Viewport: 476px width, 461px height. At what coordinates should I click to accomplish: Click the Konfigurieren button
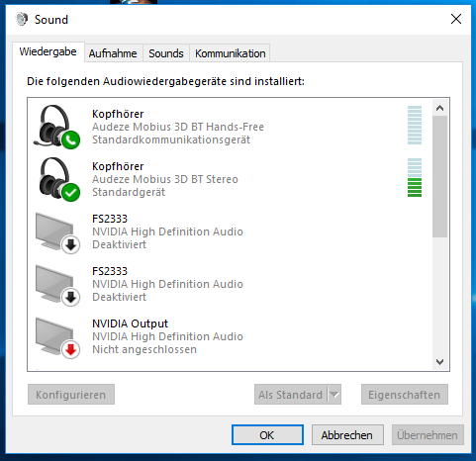pyautogui.click(x=71, y=395)
